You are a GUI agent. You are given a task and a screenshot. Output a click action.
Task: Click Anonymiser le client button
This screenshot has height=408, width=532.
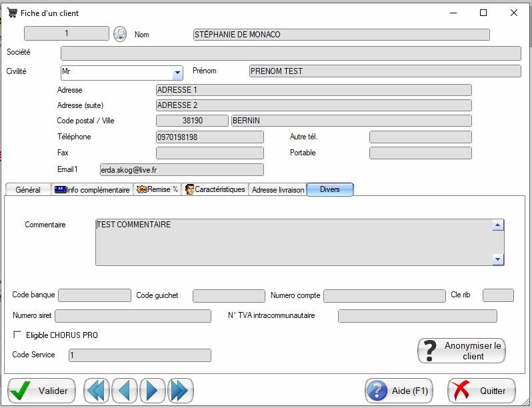[461, 351]
